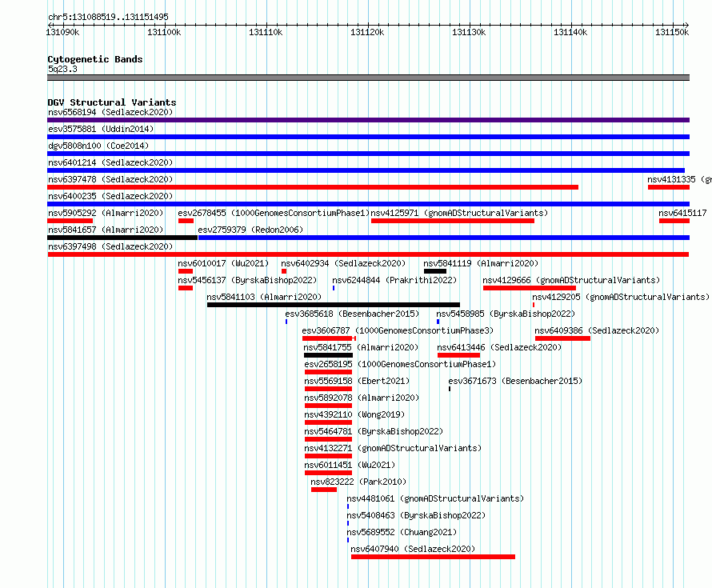Click nsv5841119 (Almarri2020) label
Viewport: 712px width, 588px height.
(x=481, y=263)
